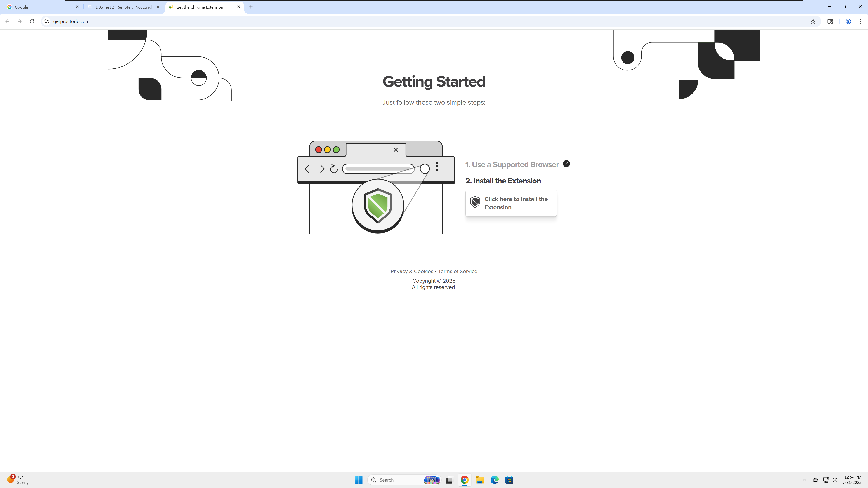Open the volume speaker tray icon
The height and width of the screenshot is (488, 868).
(834, 480)
